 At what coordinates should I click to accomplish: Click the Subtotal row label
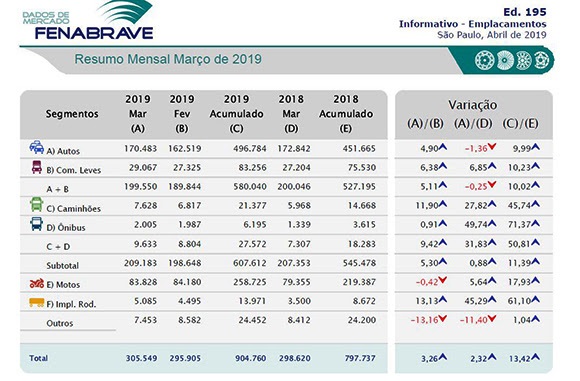point(63,265)
